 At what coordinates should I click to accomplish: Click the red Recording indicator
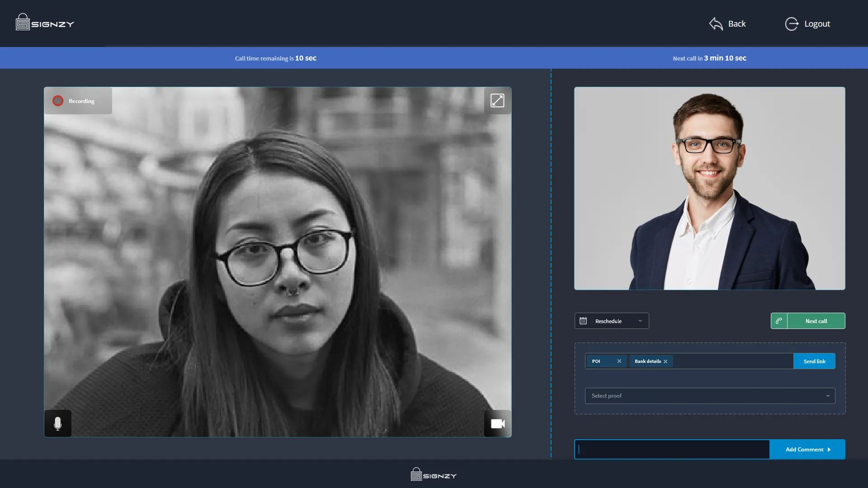click(58, 101)
